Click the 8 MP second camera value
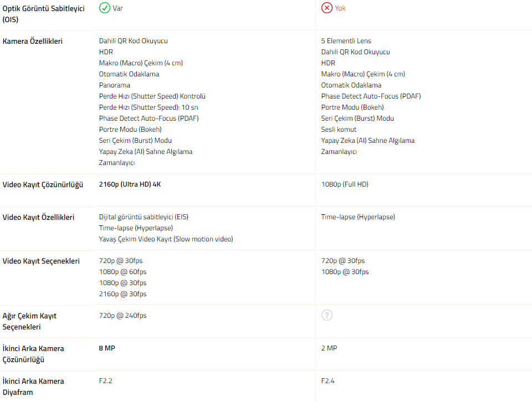Screen dimensions: 532x402 pos(107,348)
